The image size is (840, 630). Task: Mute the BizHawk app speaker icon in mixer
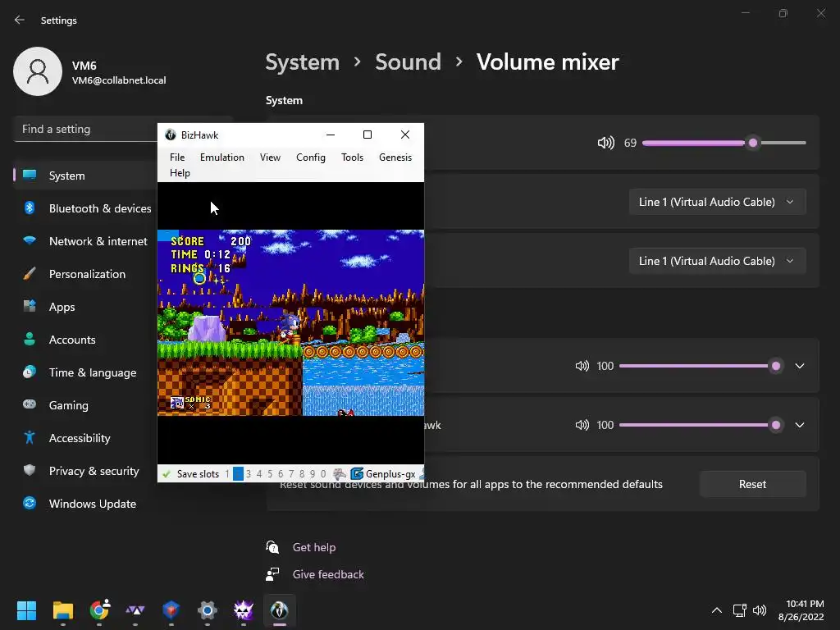point(582,425)
